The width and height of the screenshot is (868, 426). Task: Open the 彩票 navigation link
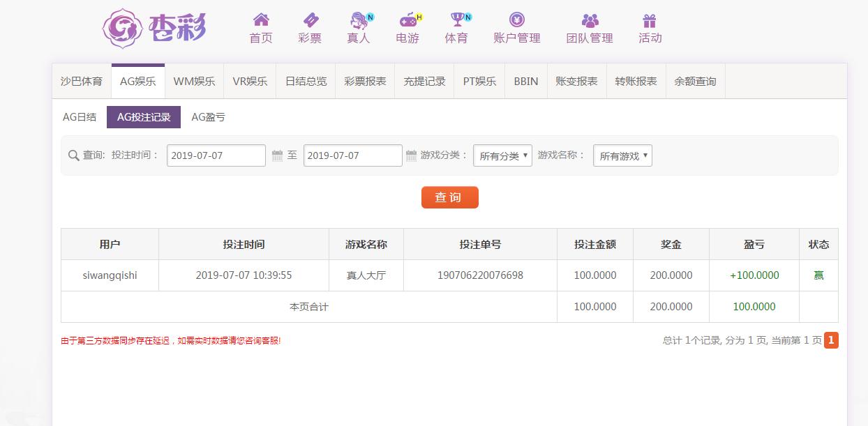click(x=310, y=38)
